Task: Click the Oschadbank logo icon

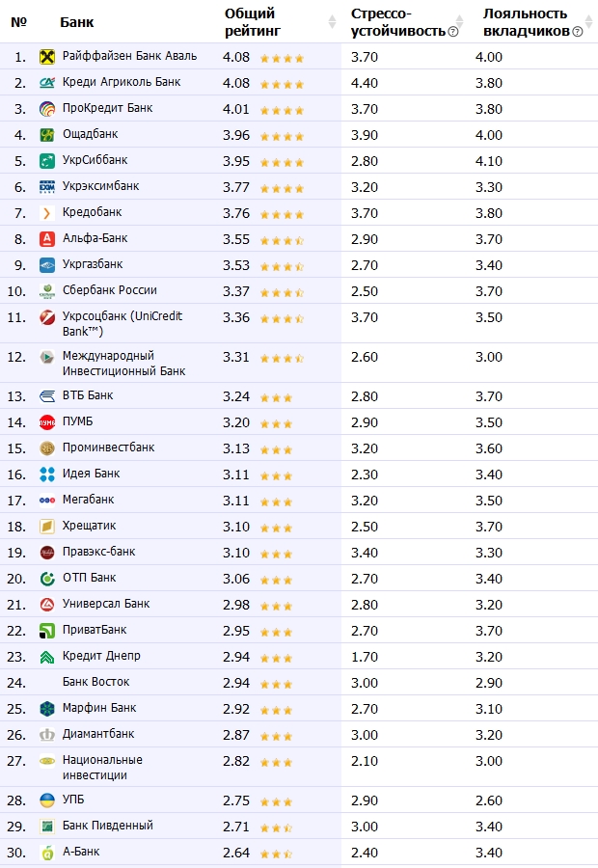Action: coord(47,134)
